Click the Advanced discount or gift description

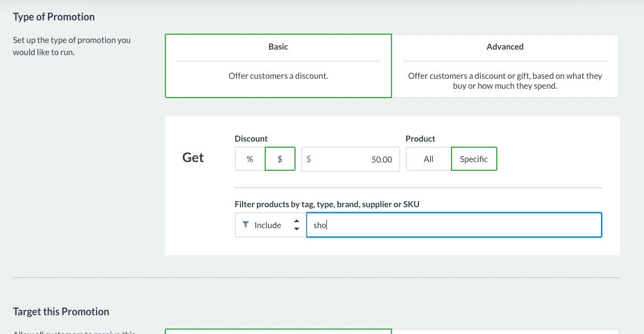tap(505, 80)
